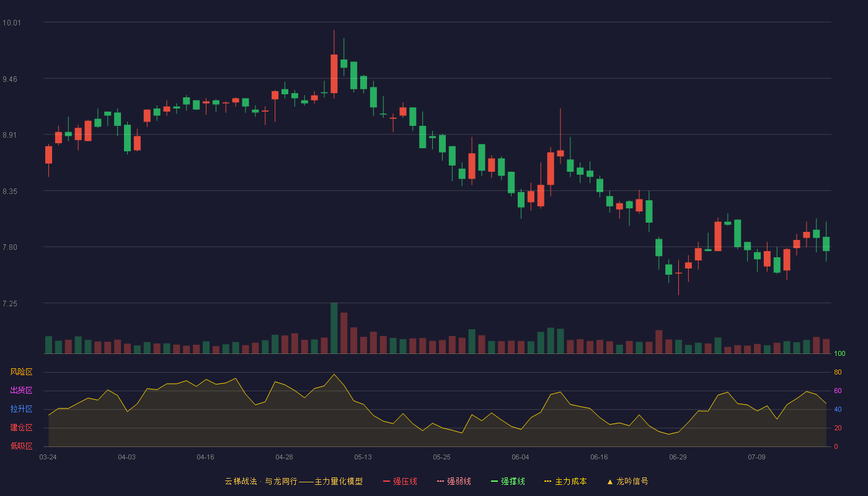This screenshot has width=868, height=496.
Task: Pick the 03-24 date label
Action: pos(48,457)
